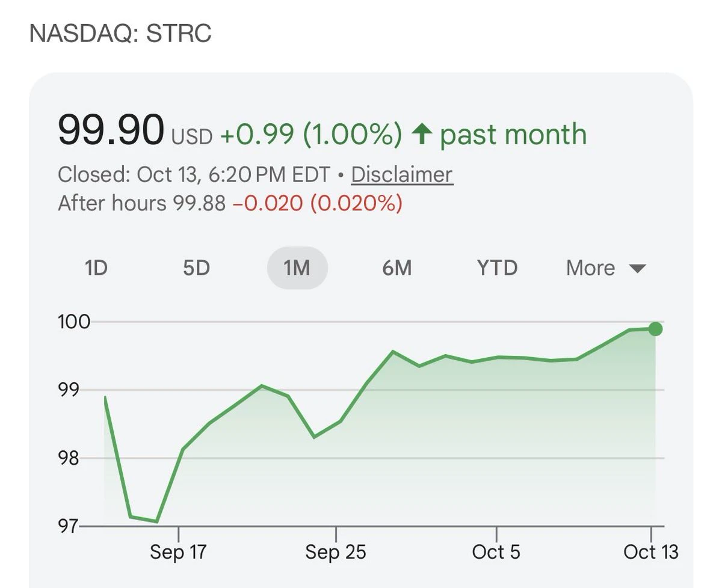Click the Sep 17 axis label
The width and height of the screenshot is (722, 588).
pos(178,552)
